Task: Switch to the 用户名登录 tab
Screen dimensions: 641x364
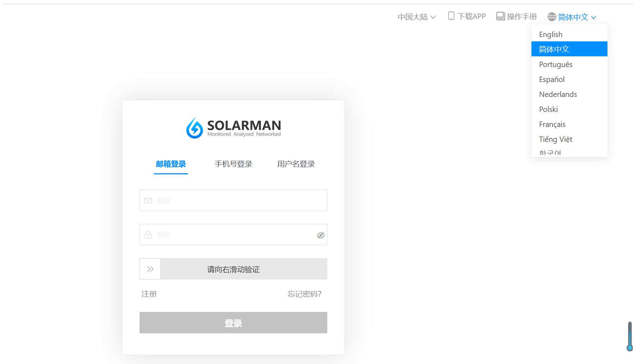Action: (296, 164)
